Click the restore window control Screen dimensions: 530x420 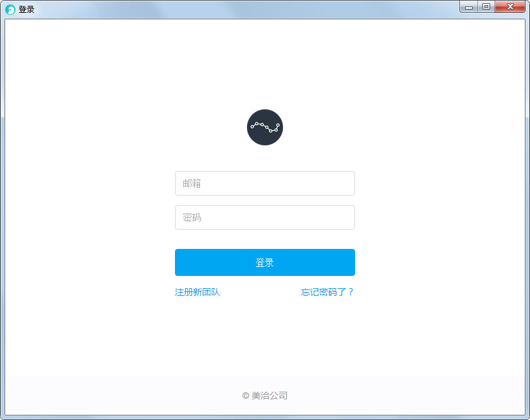(487, 7)
